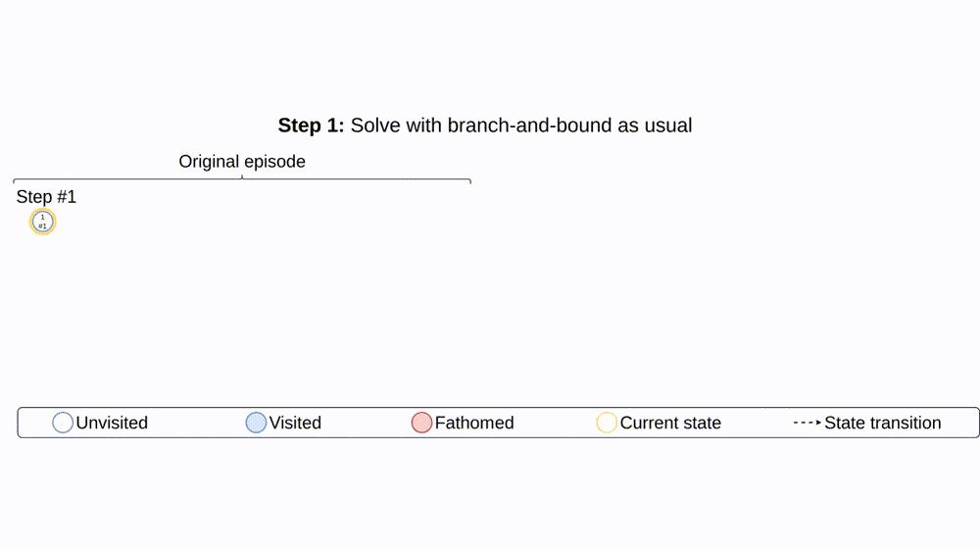The height and width of the screenshot is (551, 980).
Task: Click the word "Solve" in the title
Action: tap(375, 125)
